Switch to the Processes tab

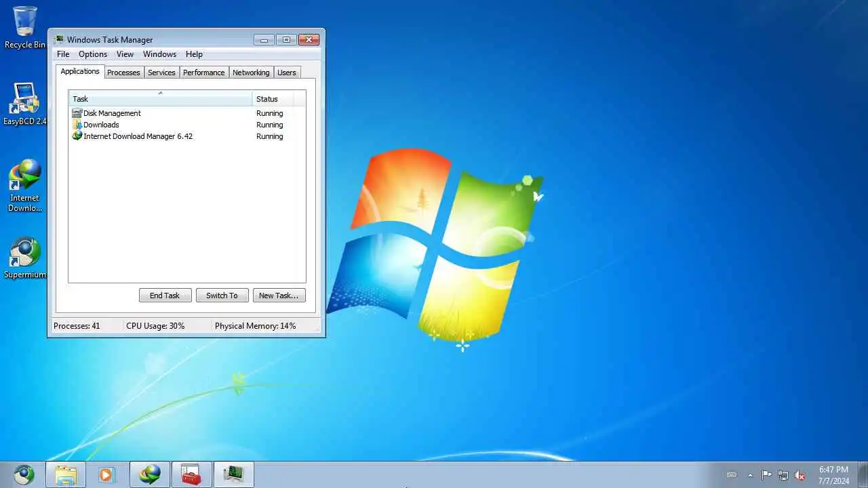pyautogui.click(x=123, y=73)
